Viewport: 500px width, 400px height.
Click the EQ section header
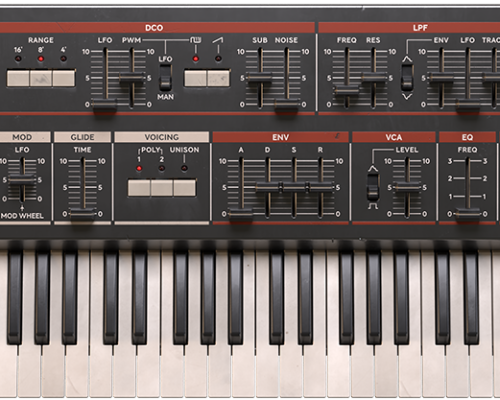(467, 137)
